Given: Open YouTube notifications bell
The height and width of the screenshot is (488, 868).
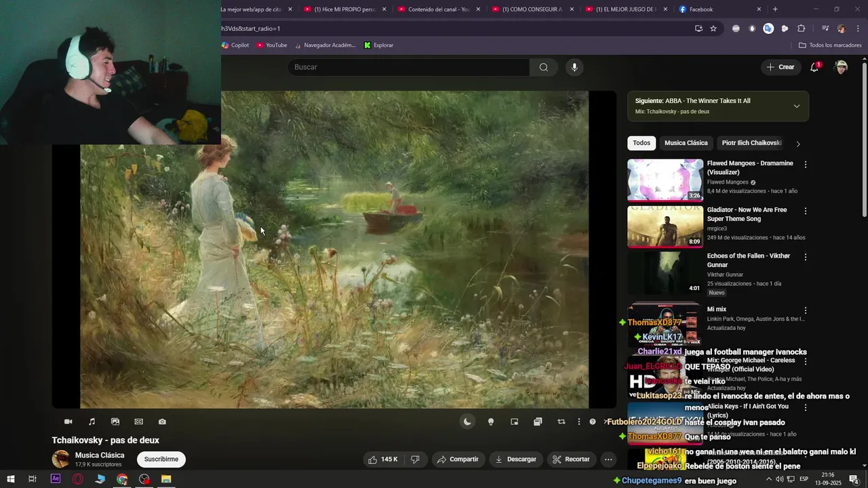Looking at the screenshot, I should tap(814, 67).
